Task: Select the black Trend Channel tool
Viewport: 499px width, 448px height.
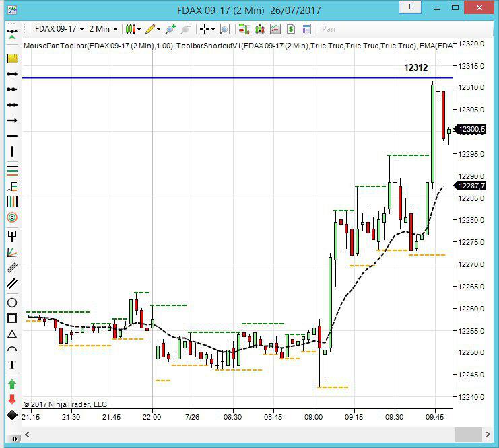Action: click(12, 283)
